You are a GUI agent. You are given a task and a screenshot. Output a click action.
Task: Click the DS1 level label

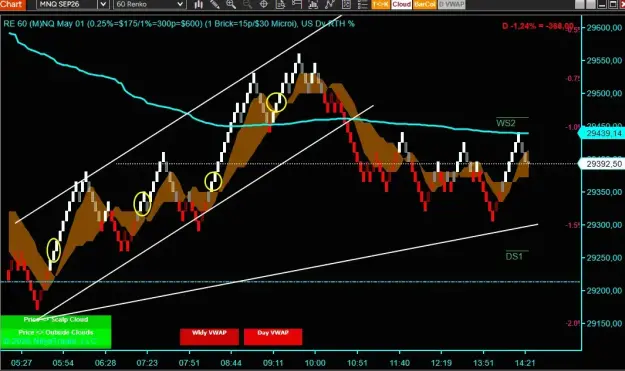pos(514,257)
